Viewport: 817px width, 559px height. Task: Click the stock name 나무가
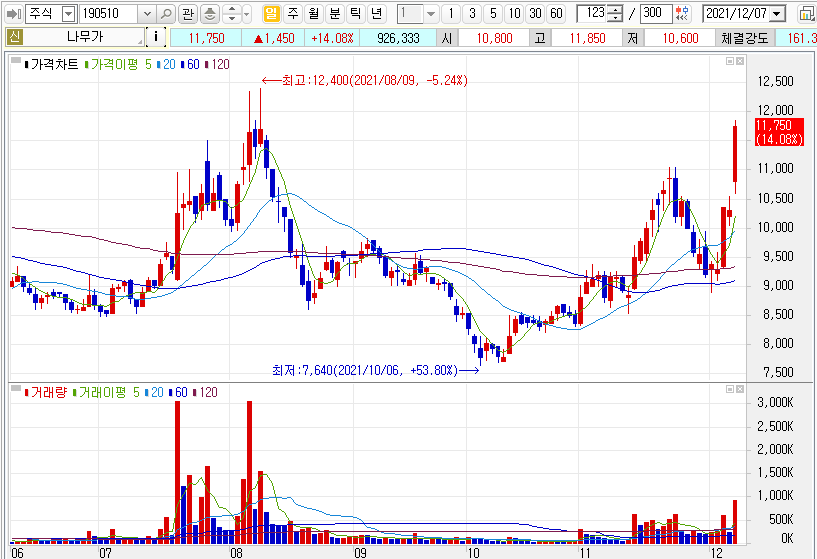84,37
